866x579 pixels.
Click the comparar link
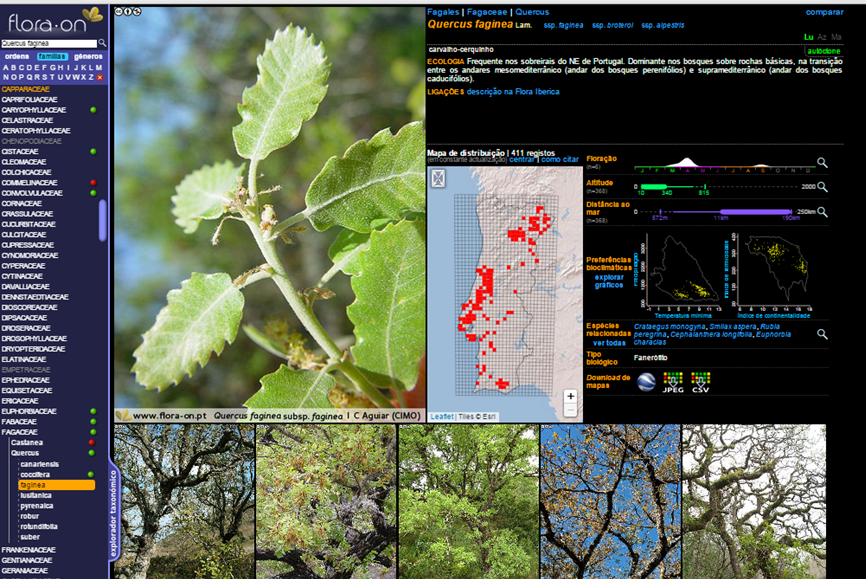824,12
